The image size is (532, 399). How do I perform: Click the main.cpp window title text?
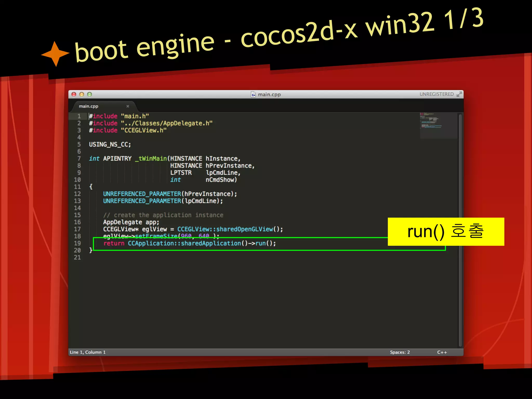[269, 95]
